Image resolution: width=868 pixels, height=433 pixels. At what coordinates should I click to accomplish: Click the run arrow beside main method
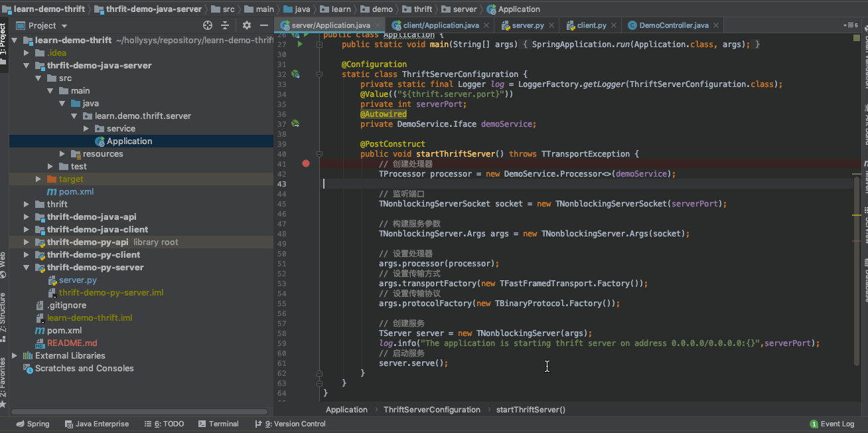click(x=300, y=44)
